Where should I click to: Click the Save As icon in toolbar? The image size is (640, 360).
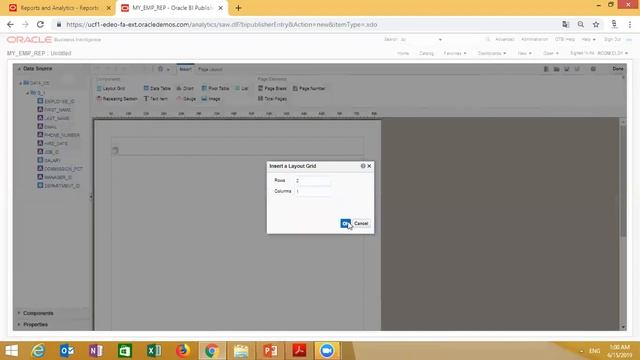[x=577, y=69]
